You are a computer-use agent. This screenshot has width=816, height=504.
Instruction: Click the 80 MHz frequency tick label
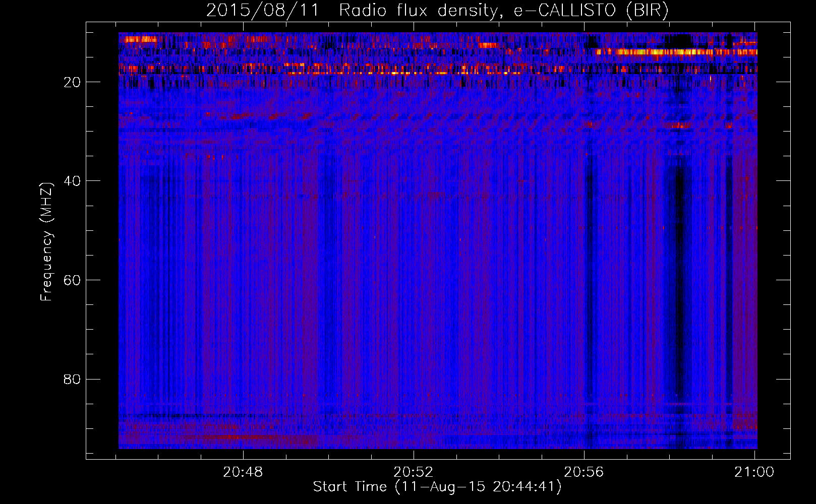click(x=72, y=379)
